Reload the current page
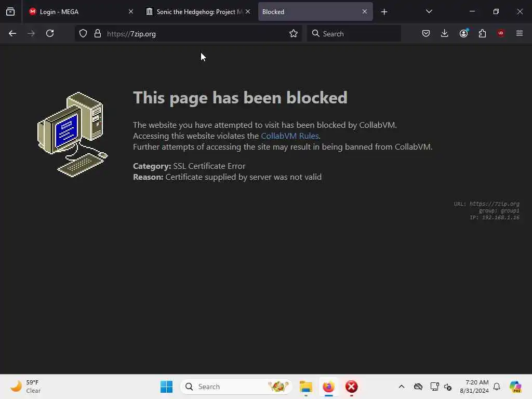The height and width of the screenshot is (399, 532). tap(50, 33)
